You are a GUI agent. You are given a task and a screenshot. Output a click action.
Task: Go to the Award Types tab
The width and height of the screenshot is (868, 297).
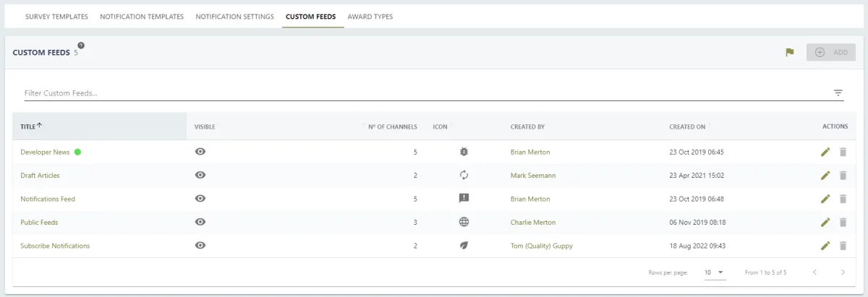click(370, 17)
